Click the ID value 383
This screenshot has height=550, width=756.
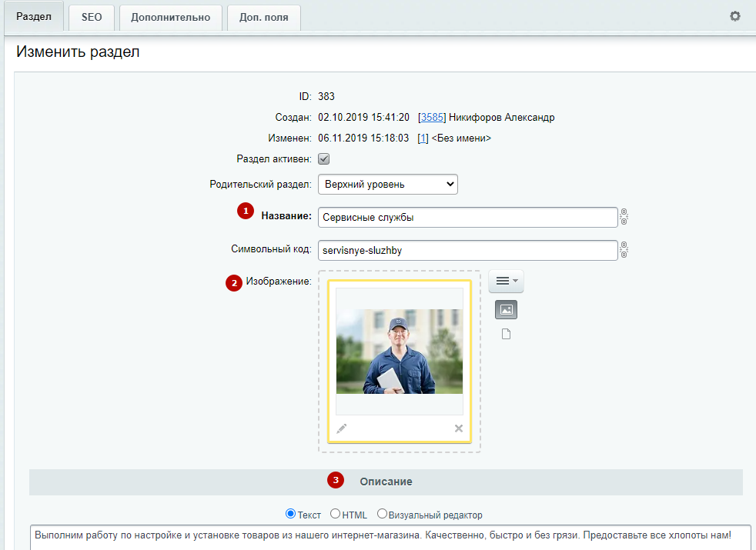point(326,96)
